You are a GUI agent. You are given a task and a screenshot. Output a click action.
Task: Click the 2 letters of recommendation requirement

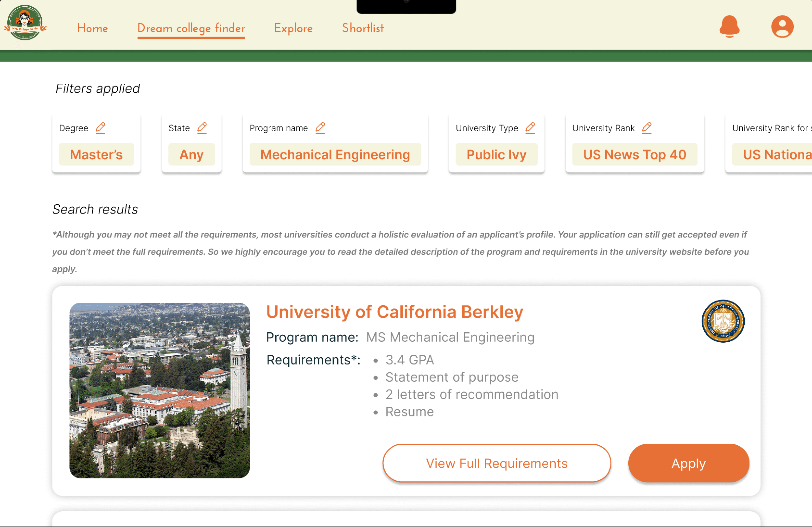pyautogui.click(x=472, y=394)
